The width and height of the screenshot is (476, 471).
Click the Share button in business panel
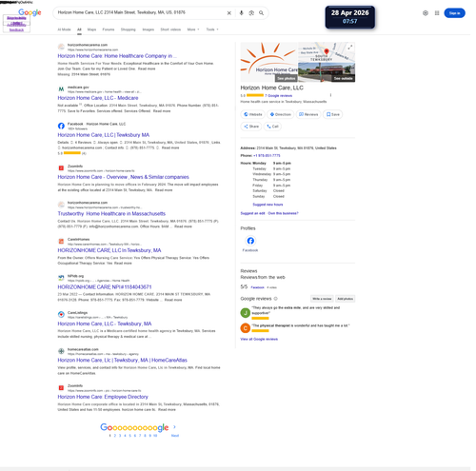click(251, 127)
